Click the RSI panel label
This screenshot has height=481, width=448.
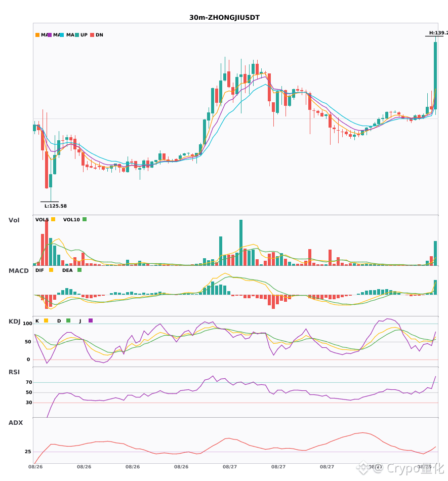14,372
